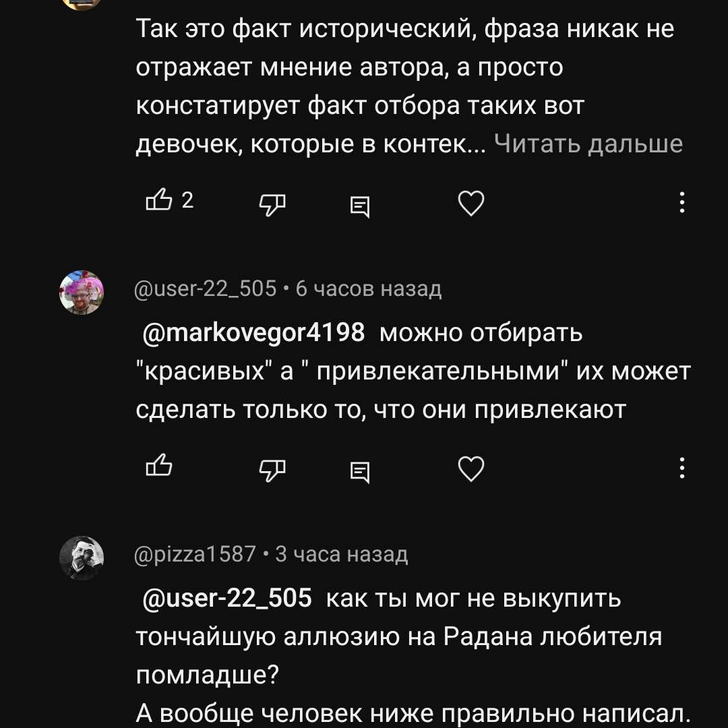Tap the heart icon on the first comment
This screenshot has width=728, height=728.
(471, 203)
